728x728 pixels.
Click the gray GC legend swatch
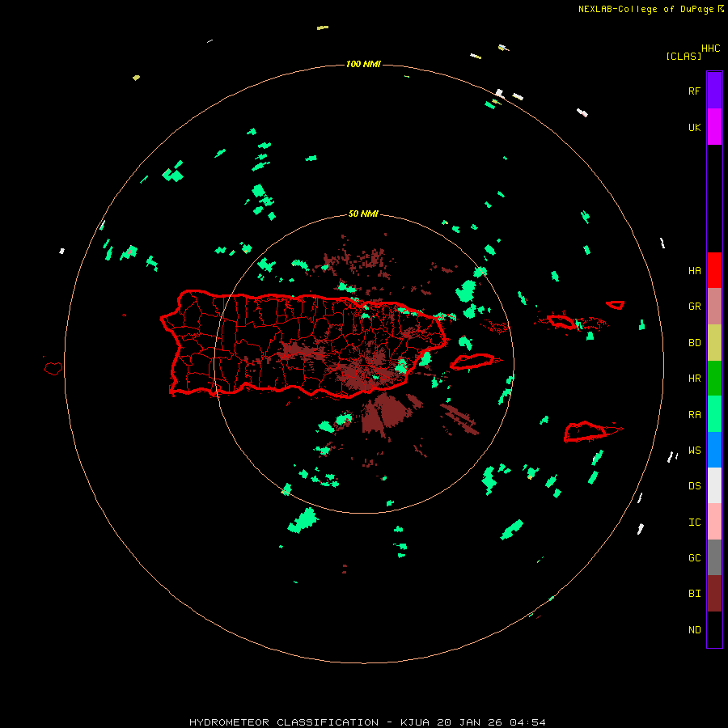coord(714,557)
